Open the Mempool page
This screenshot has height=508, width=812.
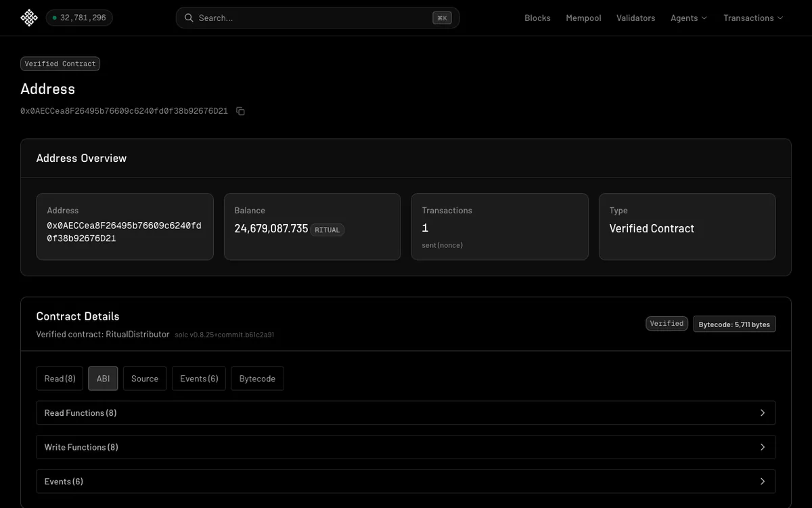(x=583, y=18)
